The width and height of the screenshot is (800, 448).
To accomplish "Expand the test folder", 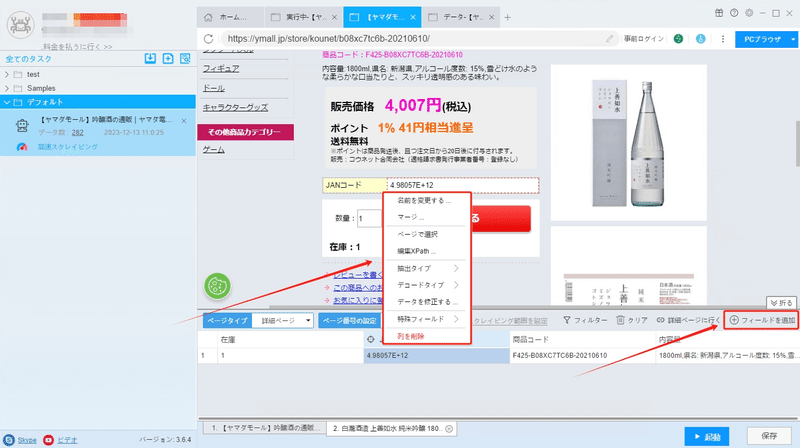I will [x=7, y=74].
